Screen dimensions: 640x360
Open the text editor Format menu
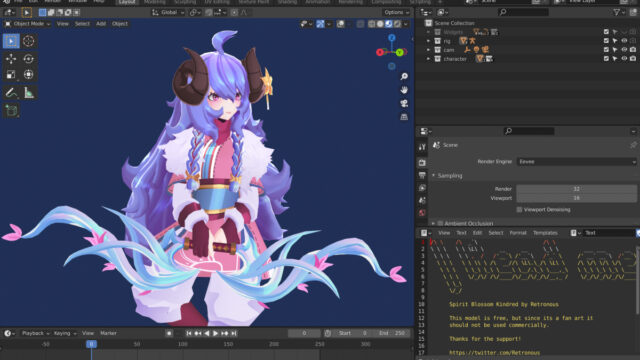click(518, 233)
